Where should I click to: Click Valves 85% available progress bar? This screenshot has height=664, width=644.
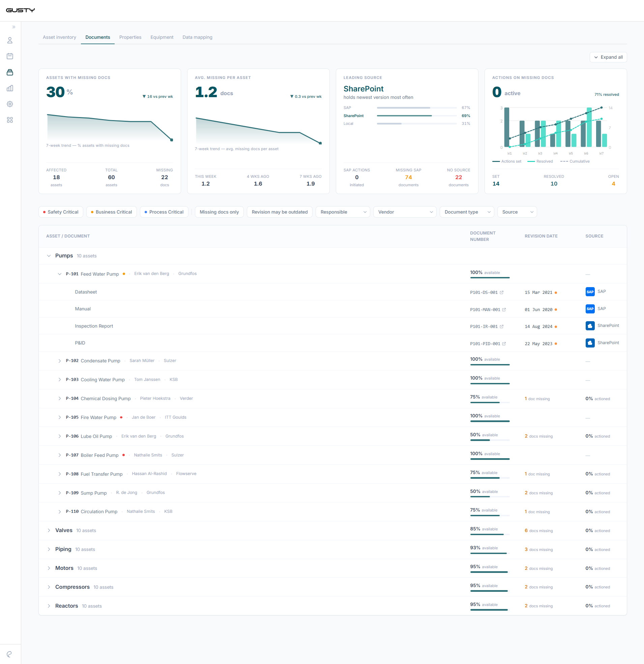[490, 534]
